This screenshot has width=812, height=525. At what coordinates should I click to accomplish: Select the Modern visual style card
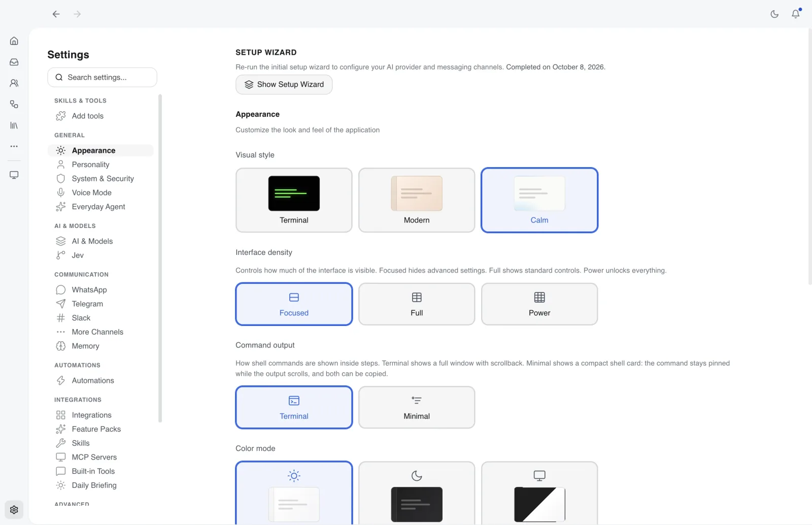pos(417,200)
